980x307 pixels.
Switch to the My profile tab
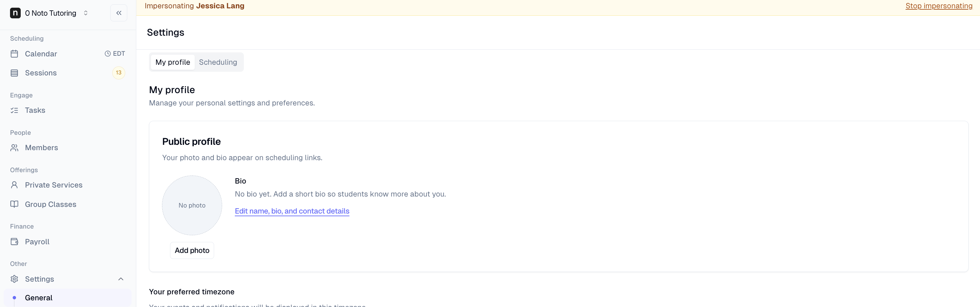(x=173, y=62)
